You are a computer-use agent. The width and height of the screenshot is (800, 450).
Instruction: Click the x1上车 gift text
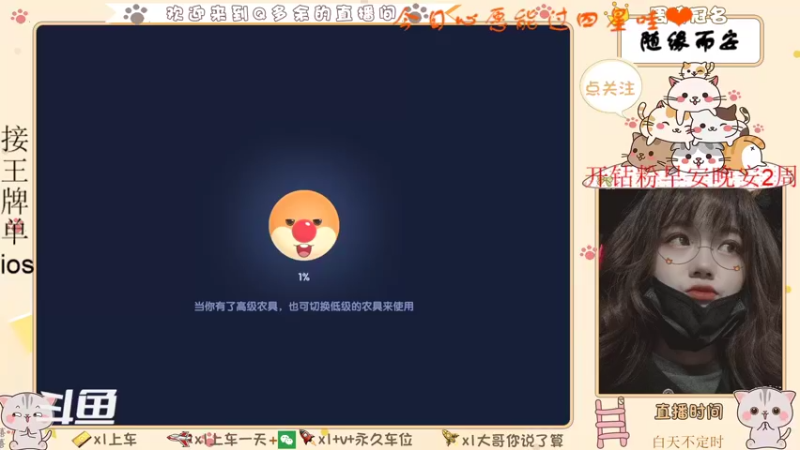point(115,439)
